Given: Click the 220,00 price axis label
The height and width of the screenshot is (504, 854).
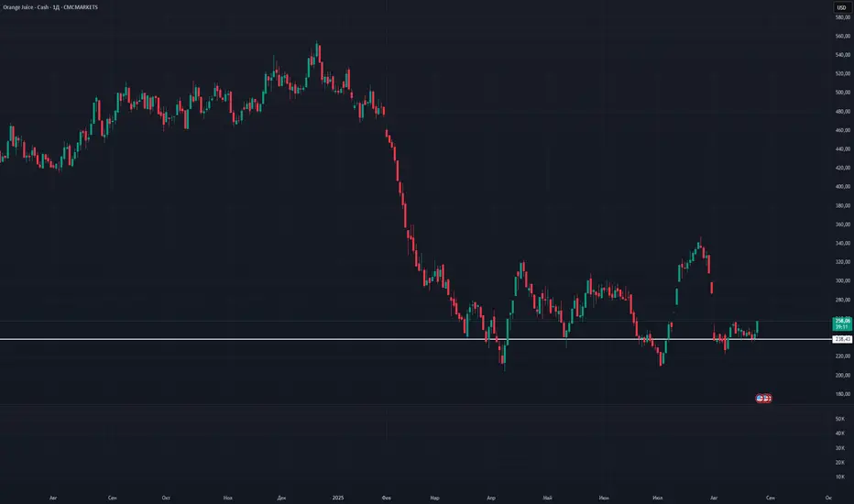Looking at the screenshot, I should [843, 356].
